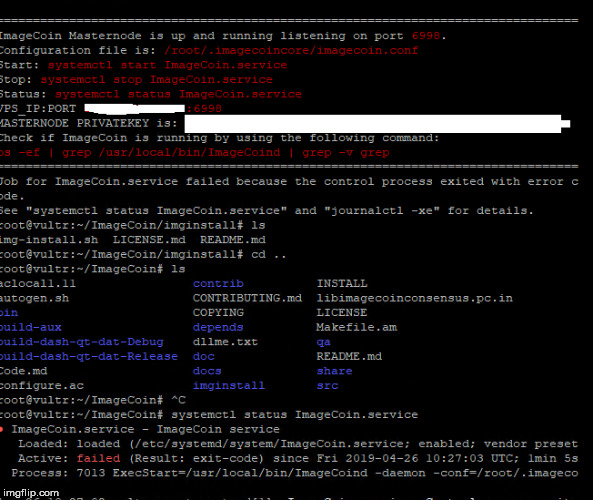Click the qa directory name
Screen dimensions: 593x500
[x=323, y=342]
